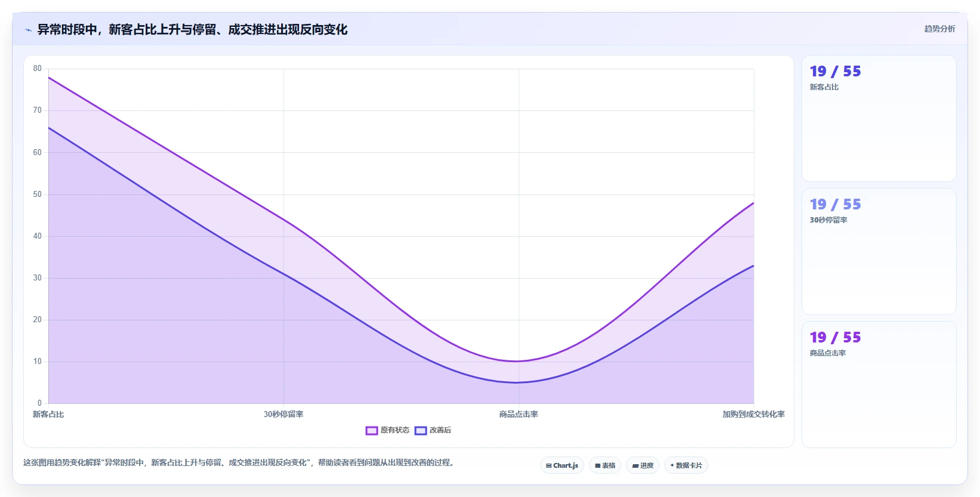Toggle the 原有状态 legend item
The height and width of the screenshot is (497, 980).
(x=387, y=430)
